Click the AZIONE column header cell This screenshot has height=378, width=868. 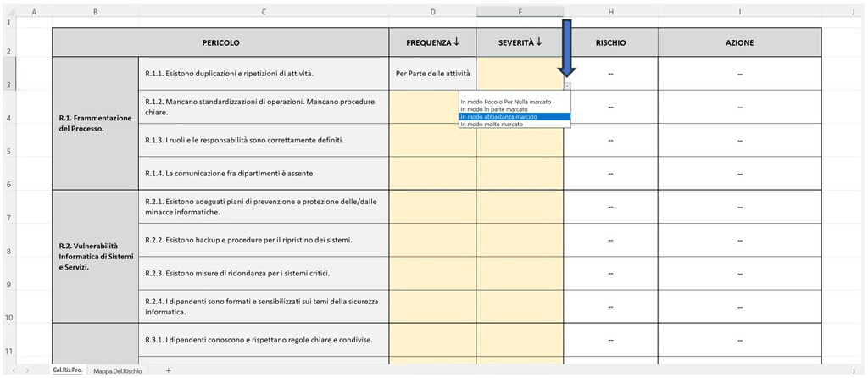pyautogui.click(x=739, y=42)
